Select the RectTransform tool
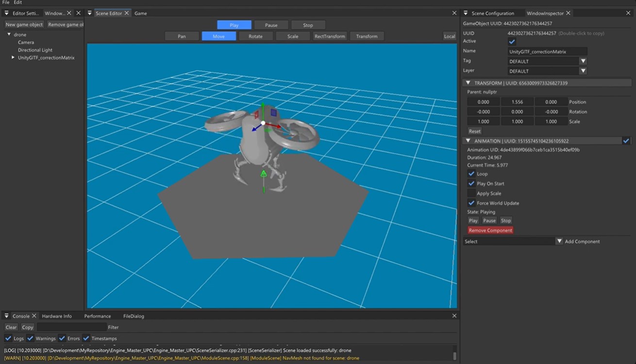This screenshot has width=636, height=364. coord(330,36)
